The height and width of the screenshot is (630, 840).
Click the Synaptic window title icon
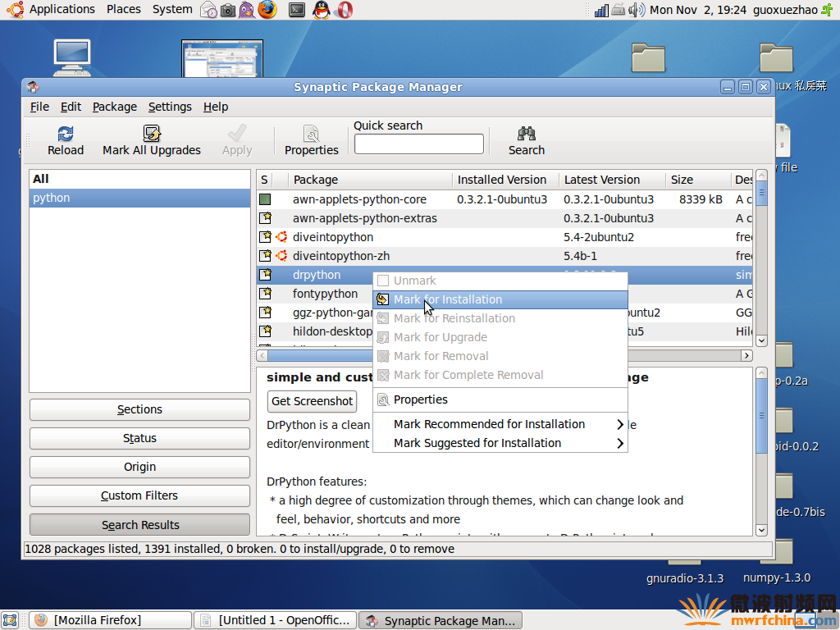coord(33,87)
